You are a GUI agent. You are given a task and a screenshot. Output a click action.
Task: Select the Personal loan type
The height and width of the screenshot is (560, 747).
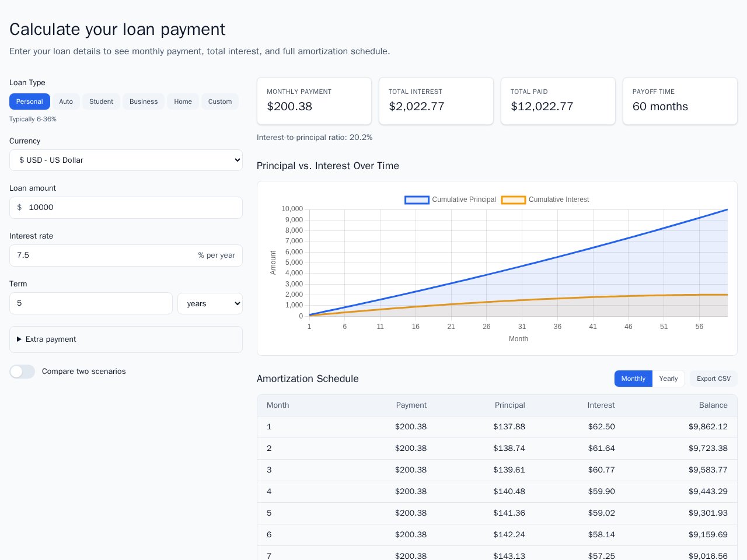tap(30, 101)
